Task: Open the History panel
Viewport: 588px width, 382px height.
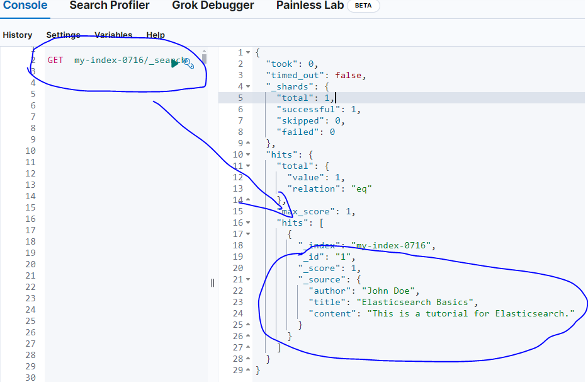Action: tap(18, 35)
